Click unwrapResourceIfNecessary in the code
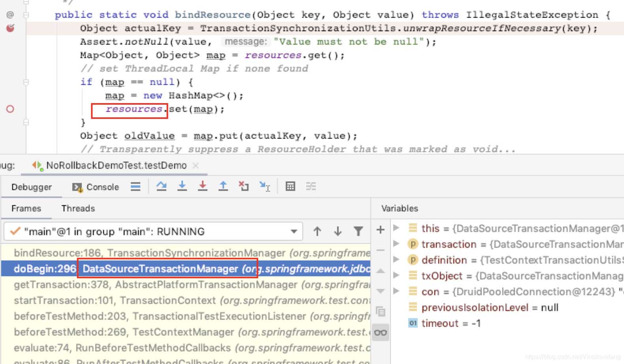Screen dimensions: 624x364 point(482,28)
